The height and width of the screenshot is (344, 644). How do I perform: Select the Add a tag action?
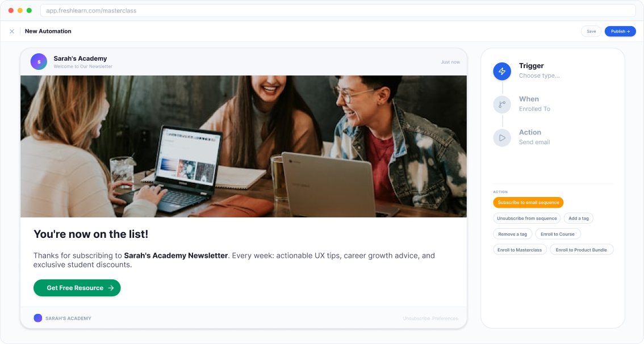[x=578, y=218]
